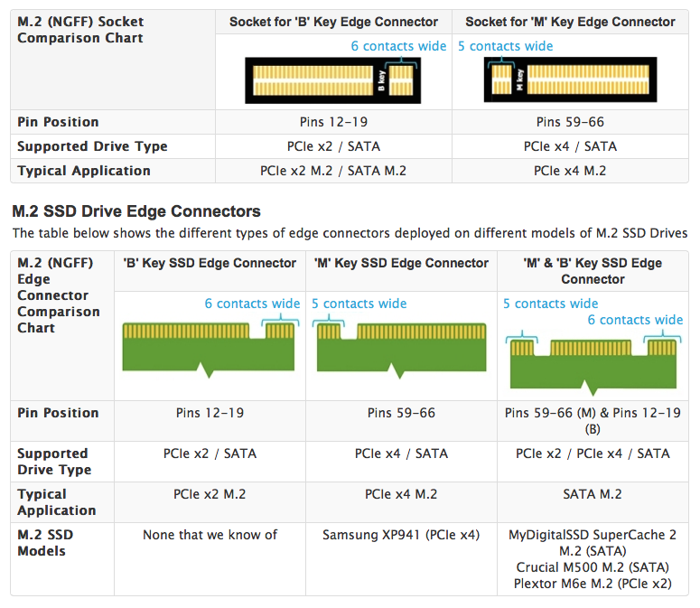Click '6 contacts wide' above 'B' Key SSD connector

[x=252, y=304]
